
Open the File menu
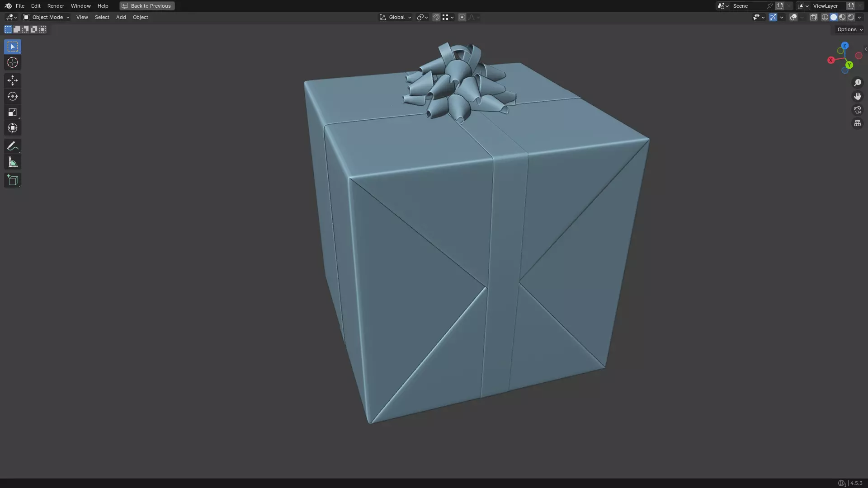click(20, 6)
